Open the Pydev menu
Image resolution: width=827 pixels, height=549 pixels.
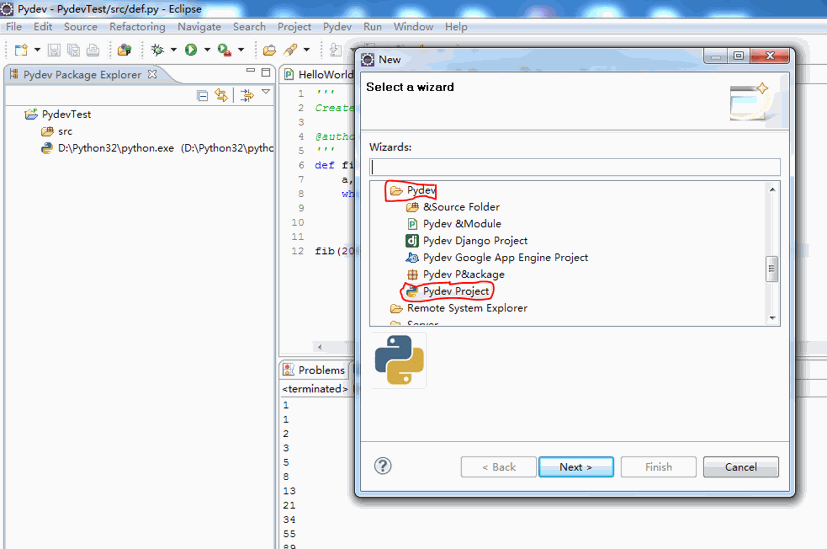338,27
